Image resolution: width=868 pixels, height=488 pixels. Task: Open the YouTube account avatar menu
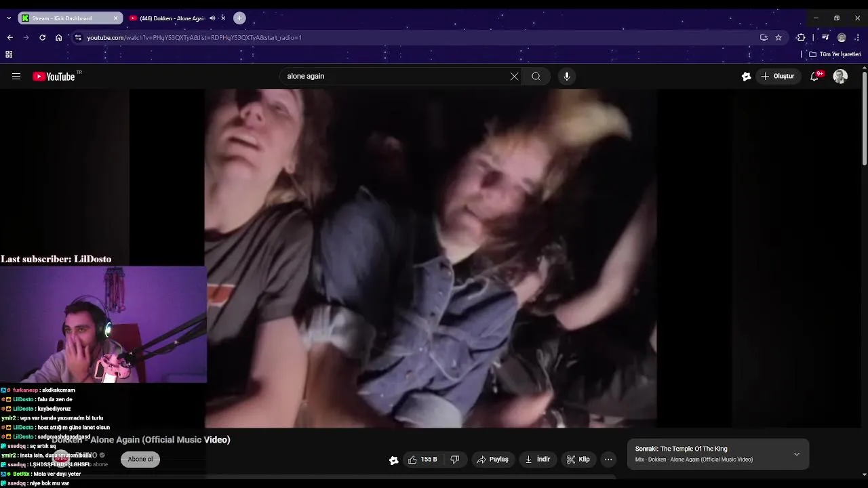(x=840, y=77)
